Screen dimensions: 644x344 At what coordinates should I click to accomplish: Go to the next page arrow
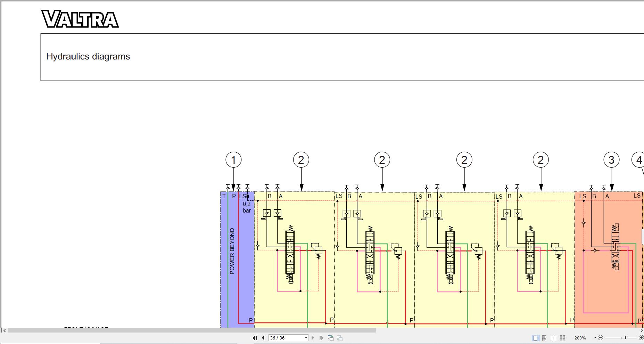pyautogui.click(x=313, y=338)
